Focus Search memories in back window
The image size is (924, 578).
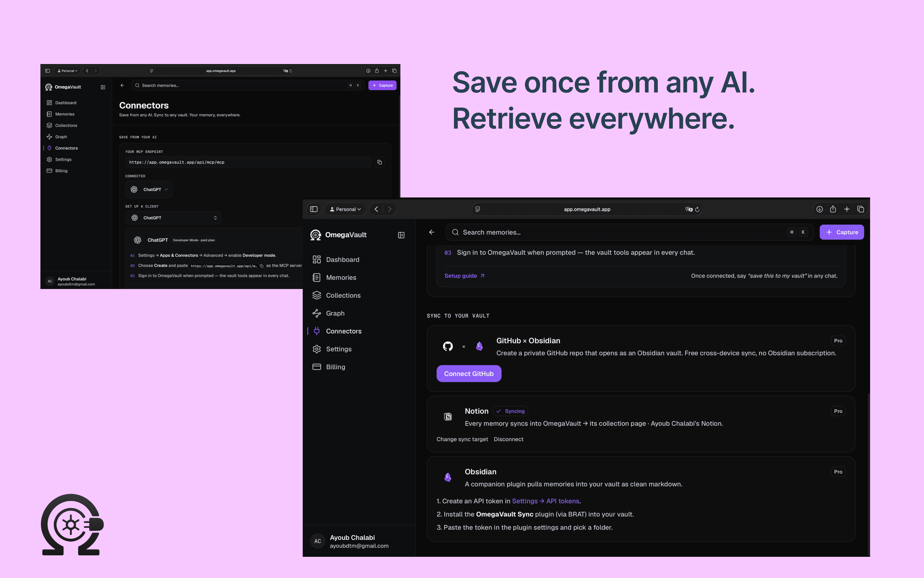(x=247, y=85)
